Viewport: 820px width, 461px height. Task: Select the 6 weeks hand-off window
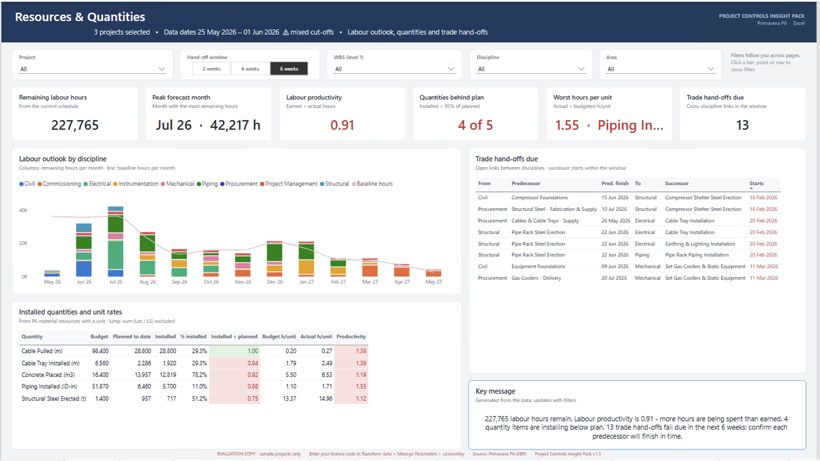click(x=289, y=68)
